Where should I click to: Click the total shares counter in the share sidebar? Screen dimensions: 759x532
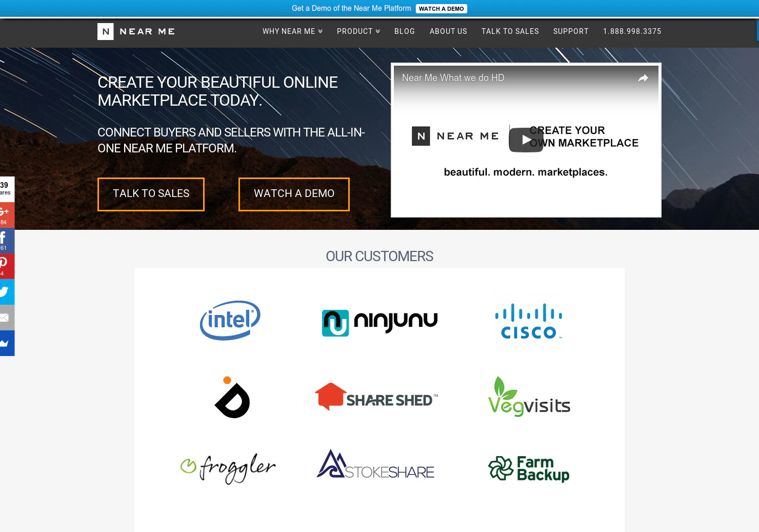click(x=7, y=189)
